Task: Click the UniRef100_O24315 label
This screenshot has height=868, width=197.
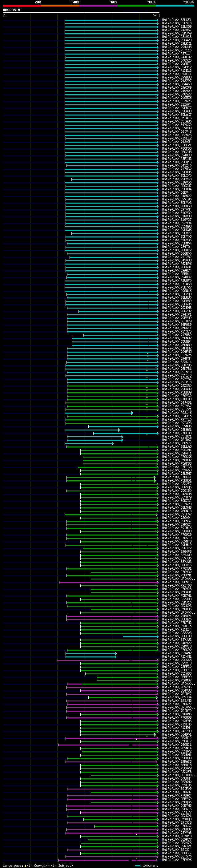Action: pyautogui.click(x=177, y=416)
